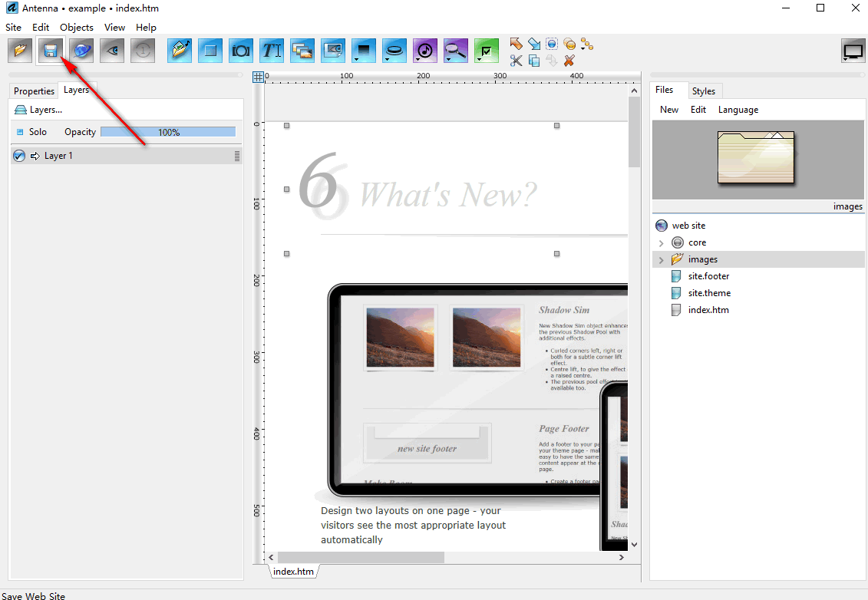
Task: Click the red X delete icon
Action: tap(569, 61)
